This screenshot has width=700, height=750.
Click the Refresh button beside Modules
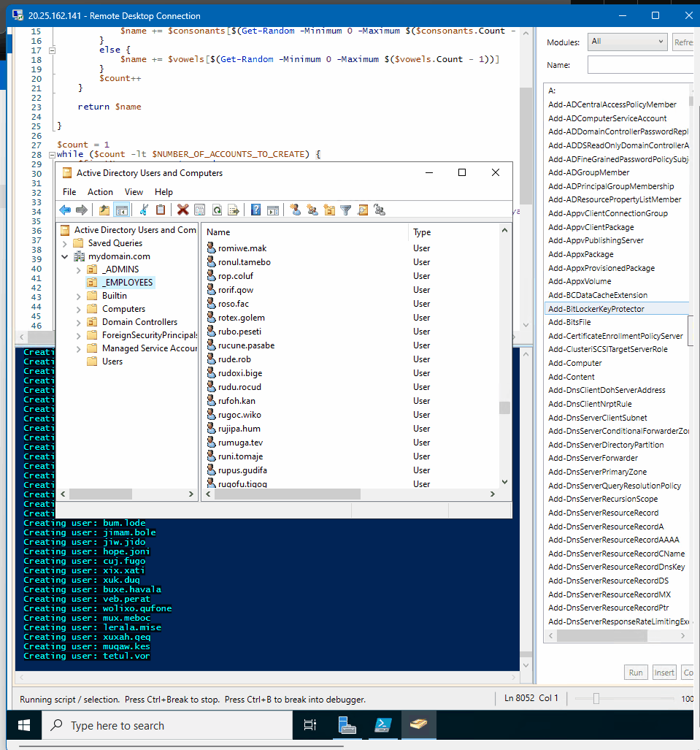683,42
